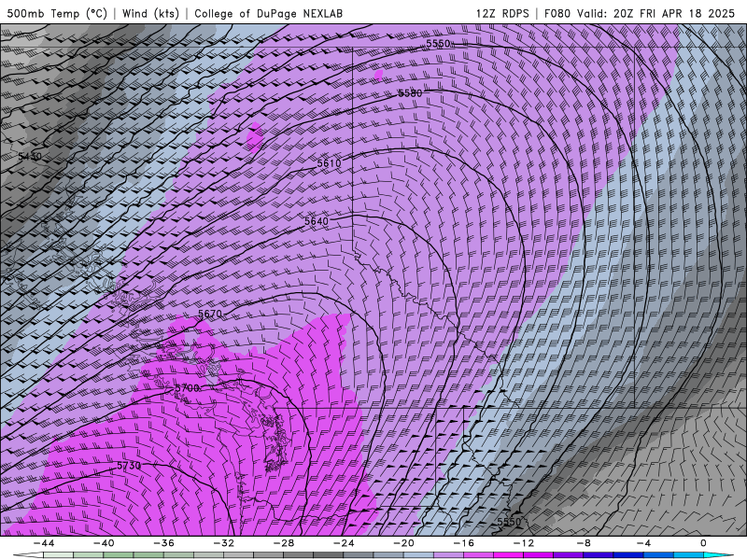The image size is (747, 560).
Task: Click the "20Z FRI APR 18 2025" valid time
Action: pyautogui.click(x=674, y=13)
